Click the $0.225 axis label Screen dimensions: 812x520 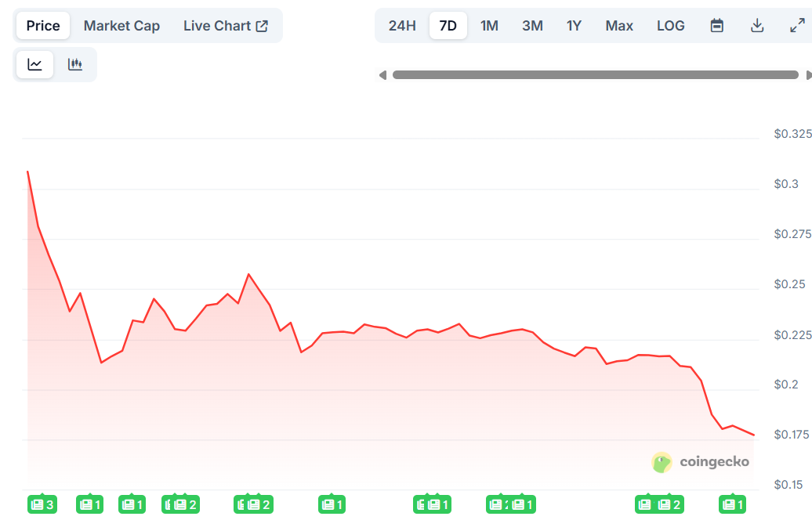[x=793, y=335]
